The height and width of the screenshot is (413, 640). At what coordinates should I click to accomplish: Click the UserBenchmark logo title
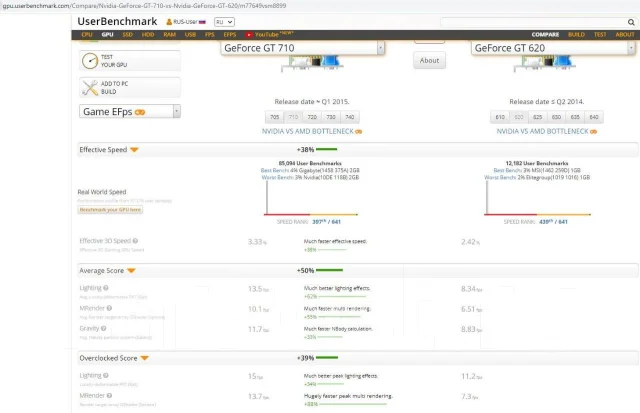pyautogui.click(x=117, y=21)
